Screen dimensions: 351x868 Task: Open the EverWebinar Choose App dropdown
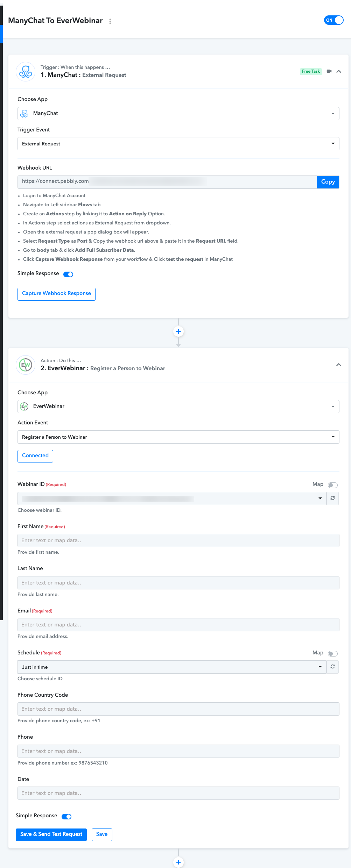coord(178,407)
